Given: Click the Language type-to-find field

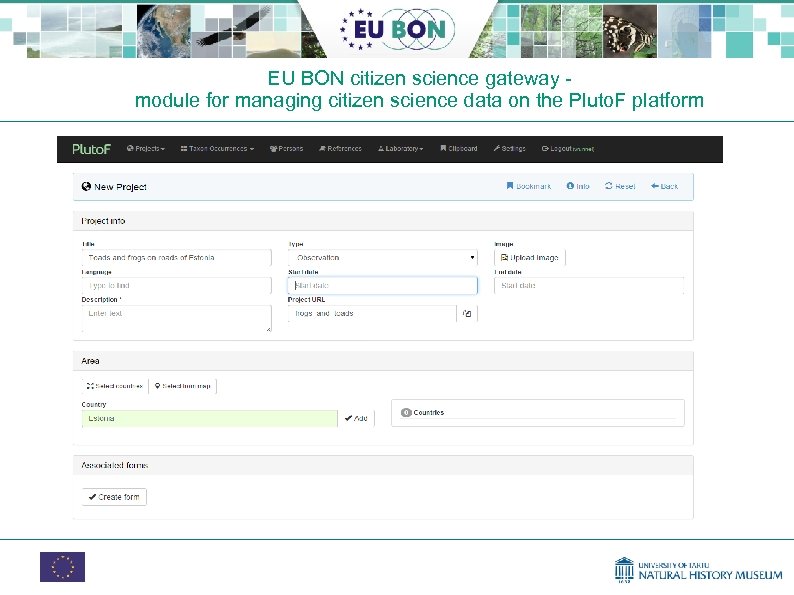Looking at the screenshot, I should 176,286.
